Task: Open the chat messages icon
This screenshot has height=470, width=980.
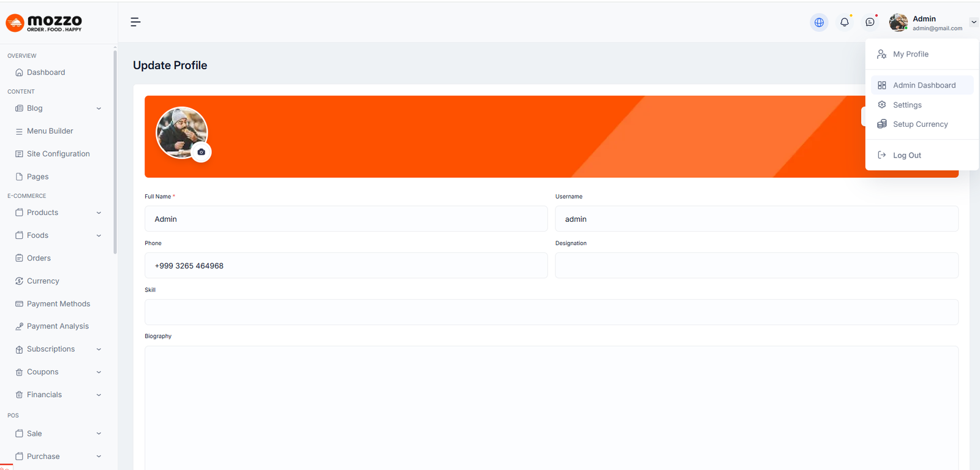Action: (870, 23)
